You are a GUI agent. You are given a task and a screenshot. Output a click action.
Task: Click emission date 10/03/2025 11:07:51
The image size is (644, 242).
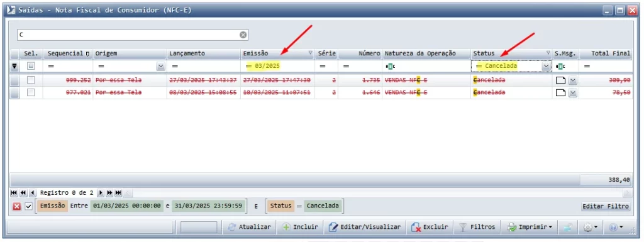(x=277, y=92)
